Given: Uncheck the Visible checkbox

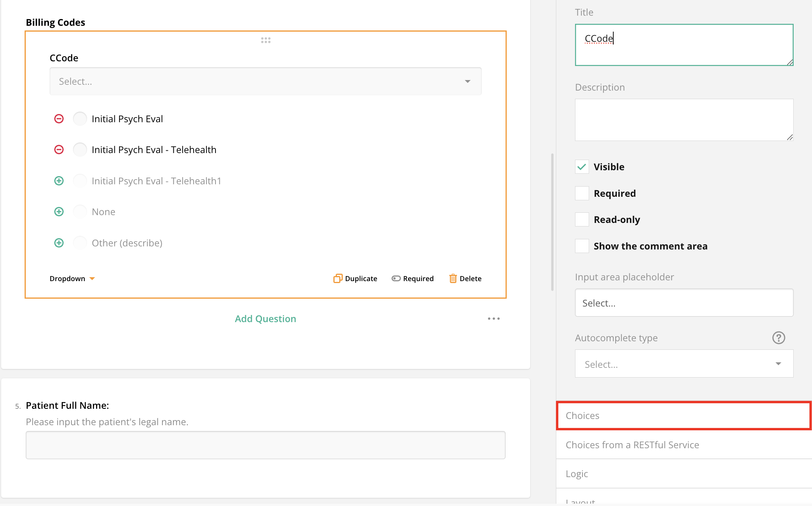Looking at the screenshot, I should coord(582,167).
